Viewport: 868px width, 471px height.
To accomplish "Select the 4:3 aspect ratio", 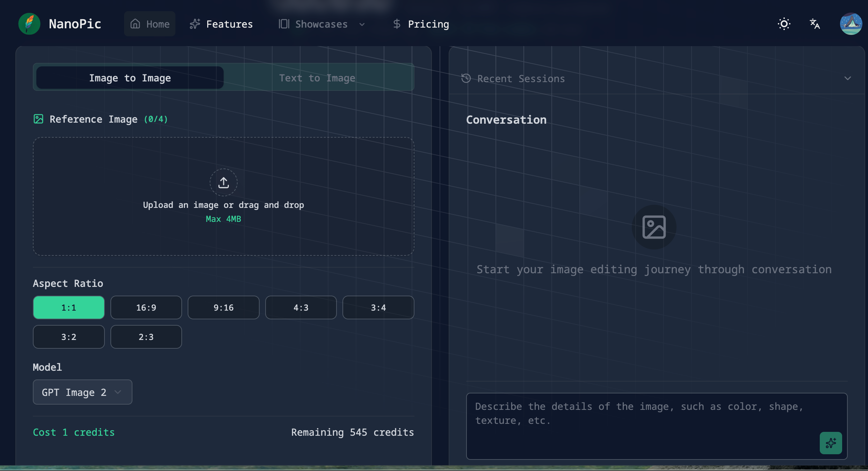I will coord(301,307).
